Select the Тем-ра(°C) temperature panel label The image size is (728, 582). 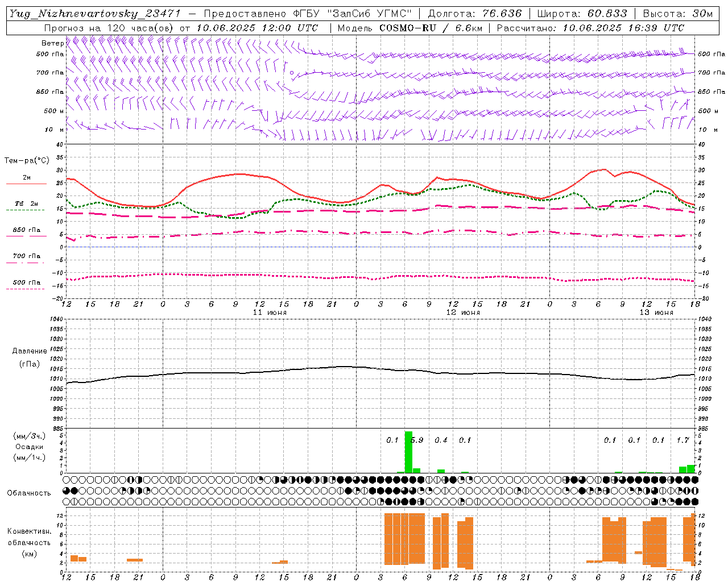[27, 161]
